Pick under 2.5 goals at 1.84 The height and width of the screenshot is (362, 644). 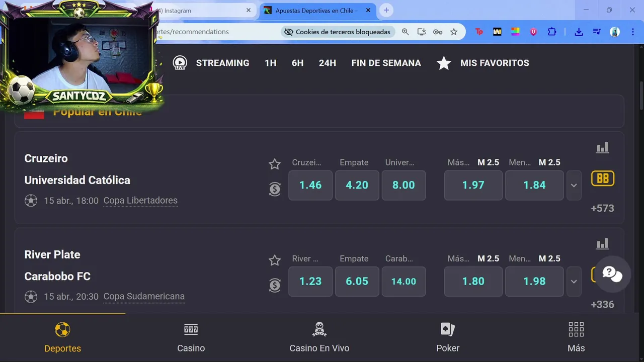click(534, 185)
